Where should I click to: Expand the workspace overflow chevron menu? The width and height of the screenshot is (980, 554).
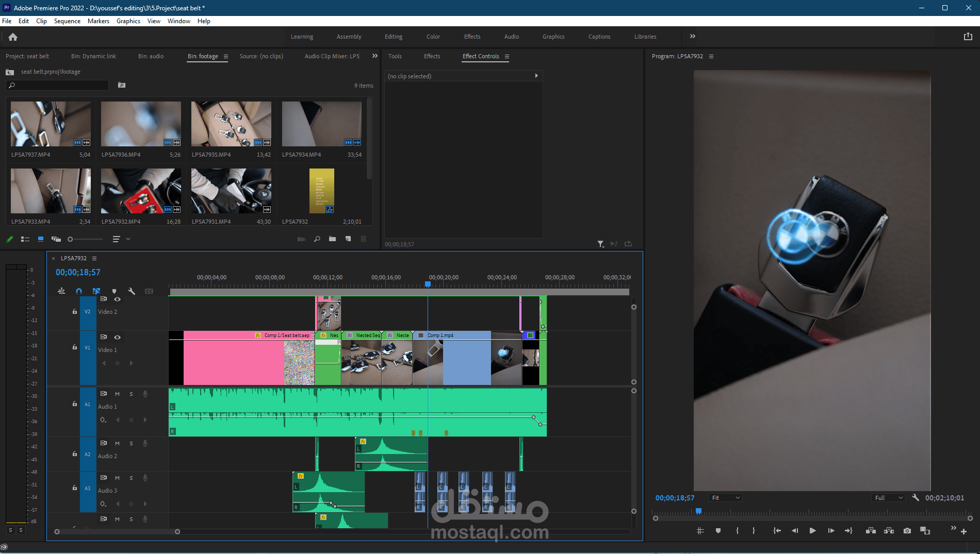(693, 37)
